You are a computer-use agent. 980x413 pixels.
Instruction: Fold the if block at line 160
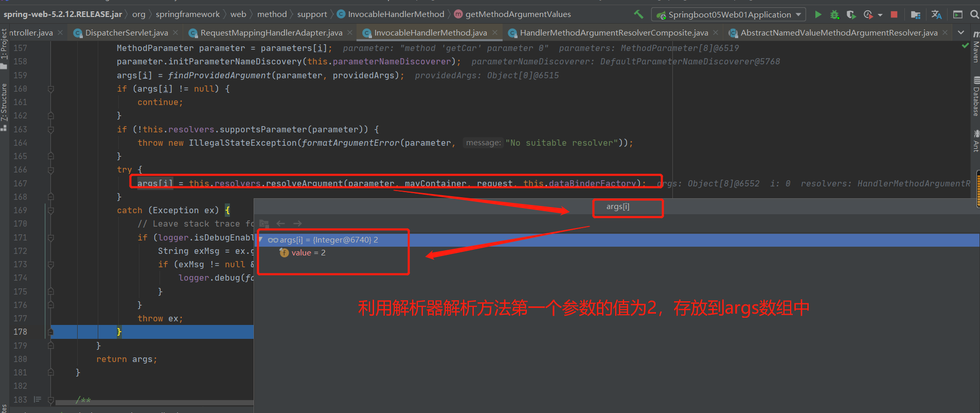coord(51,89)
